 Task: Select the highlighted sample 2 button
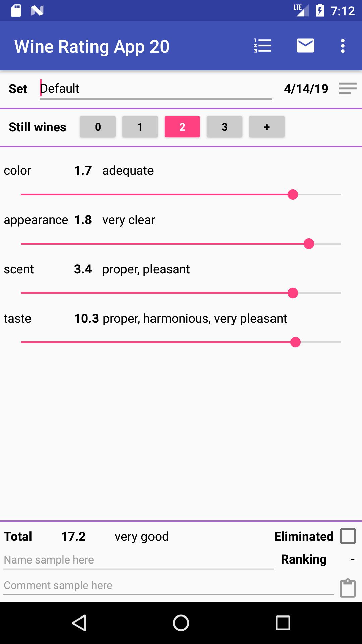pos(182,127)
